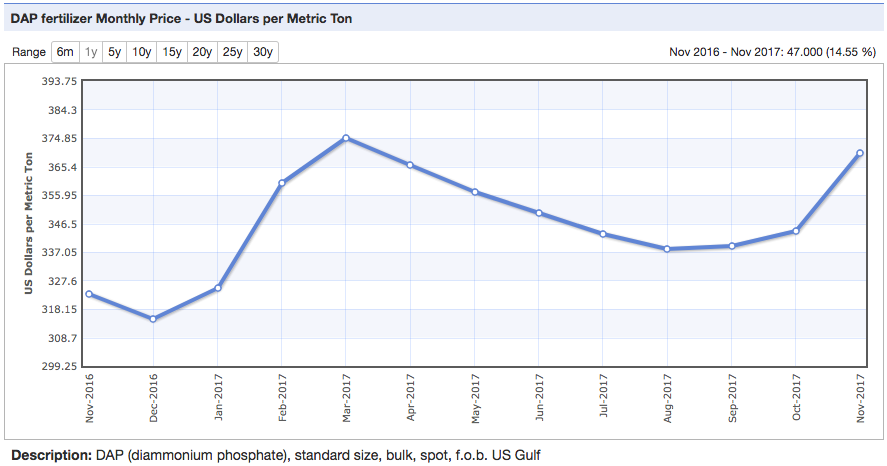Click the Aug-2017 data point
The image size is (887, 466).
667,249
